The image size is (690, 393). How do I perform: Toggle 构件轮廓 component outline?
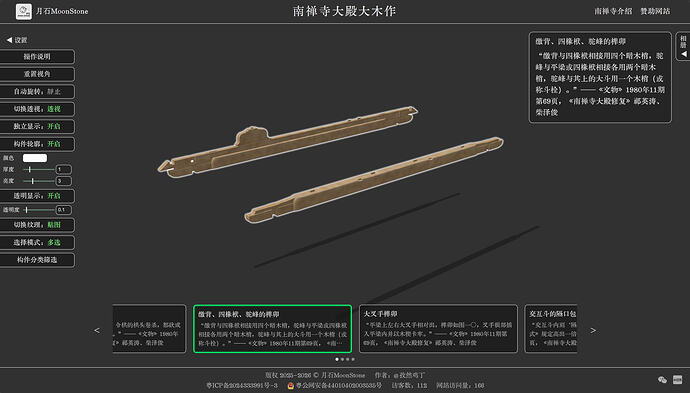point(37,144)
